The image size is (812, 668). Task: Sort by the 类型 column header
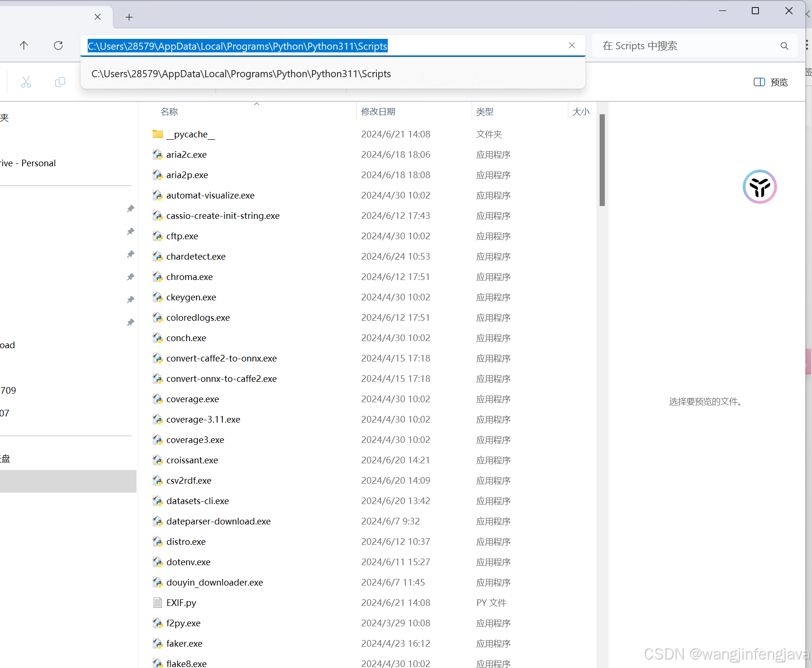coord(485,112)
